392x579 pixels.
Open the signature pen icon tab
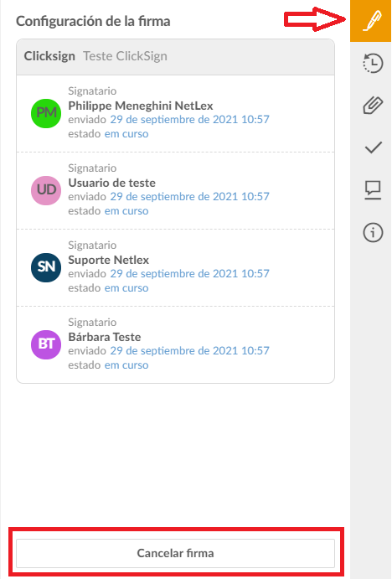[371, 21]
